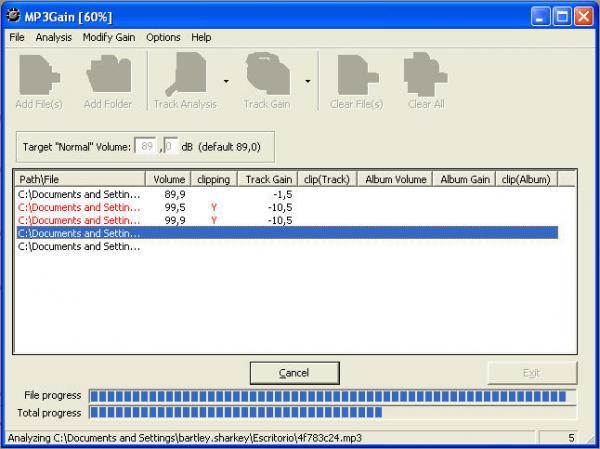This screenshot has width=600, height=449.
Task: Select the red file row with volume 99,5
Action: (287, 207)
